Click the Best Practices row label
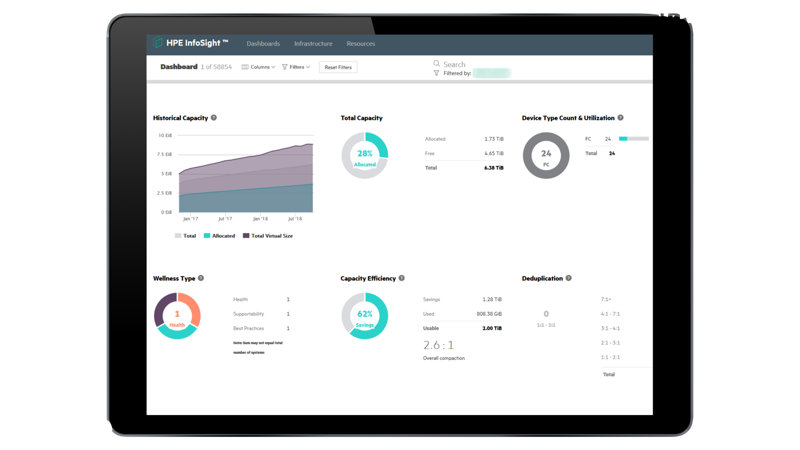 tap(248, 328)
